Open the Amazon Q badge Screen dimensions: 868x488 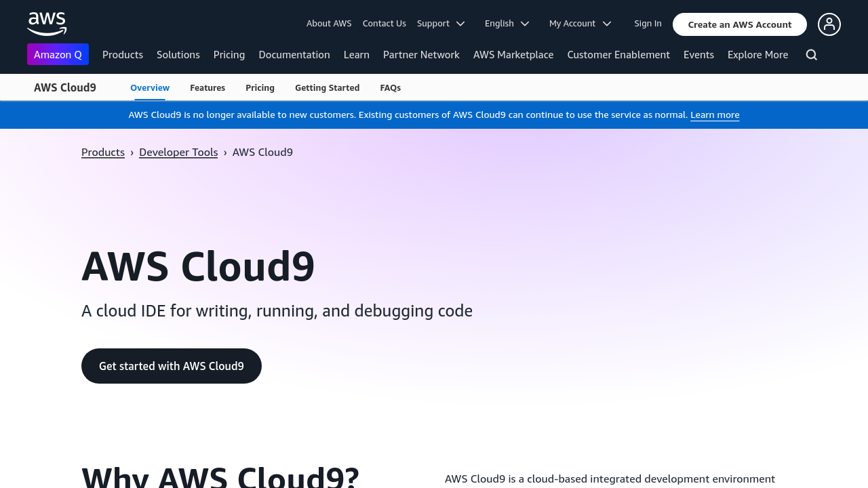pyautogui.click(x=58, y=54)
